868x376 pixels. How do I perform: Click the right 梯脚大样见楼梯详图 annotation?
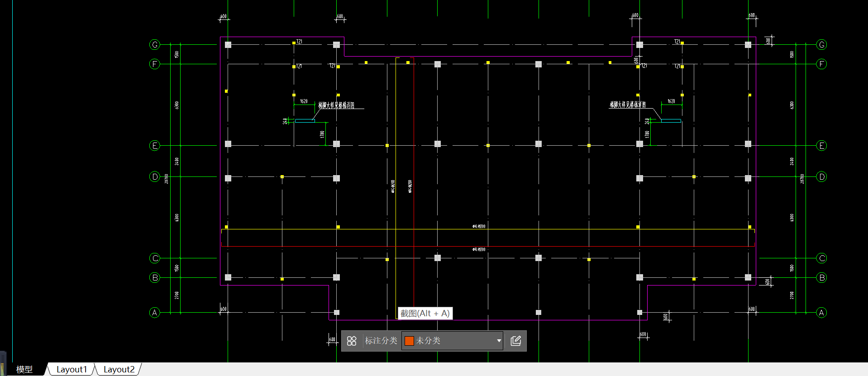[628, 105]
